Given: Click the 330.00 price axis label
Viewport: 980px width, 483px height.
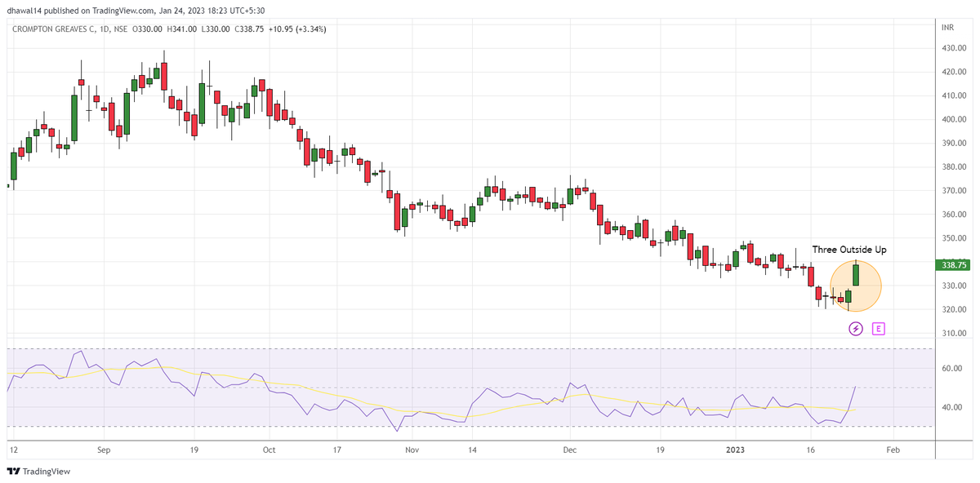Looking at the screenshot, I should tap(953, 286).
